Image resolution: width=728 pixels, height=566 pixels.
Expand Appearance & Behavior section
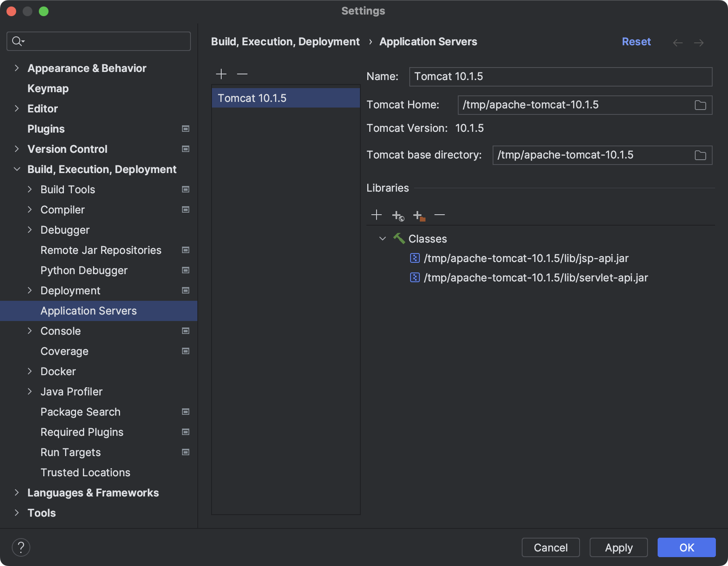tap(17, 68)
